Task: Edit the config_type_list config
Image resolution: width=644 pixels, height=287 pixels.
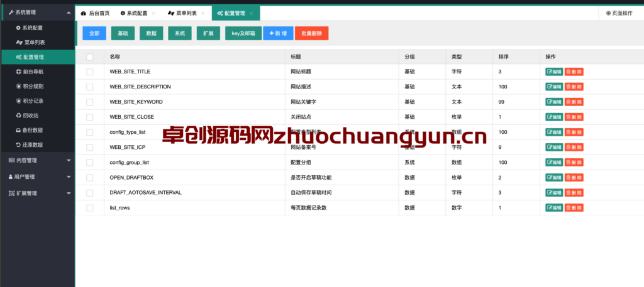Action: (554, 133)
